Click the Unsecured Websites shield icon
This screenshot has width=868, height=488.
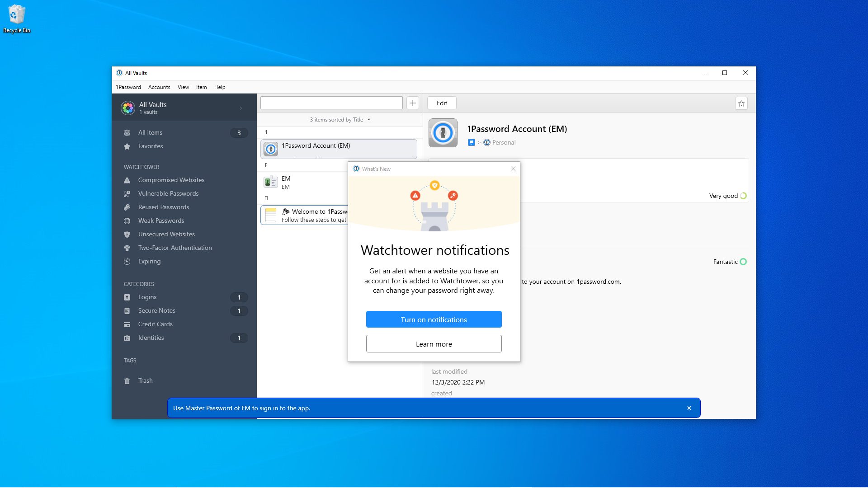[127, 235]
